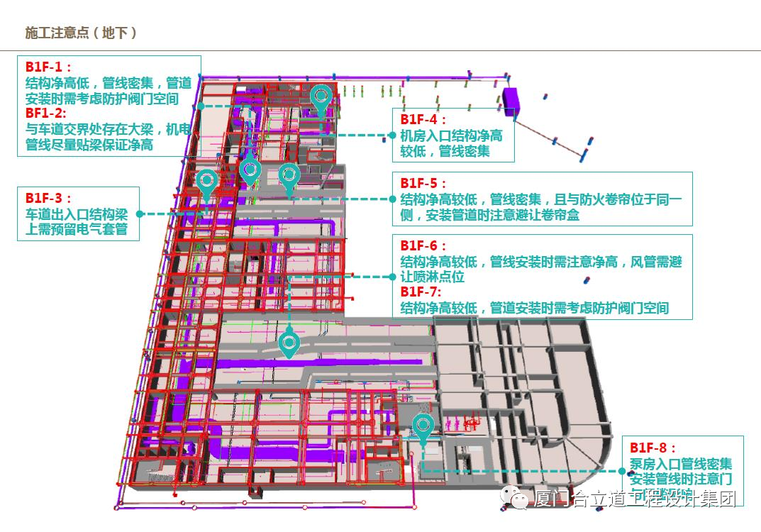Image resolution: width=761 pixels, height=532 pixels.
Task: Click the B1F-3 ramp entrance callout heading
Action: (48, 198)
